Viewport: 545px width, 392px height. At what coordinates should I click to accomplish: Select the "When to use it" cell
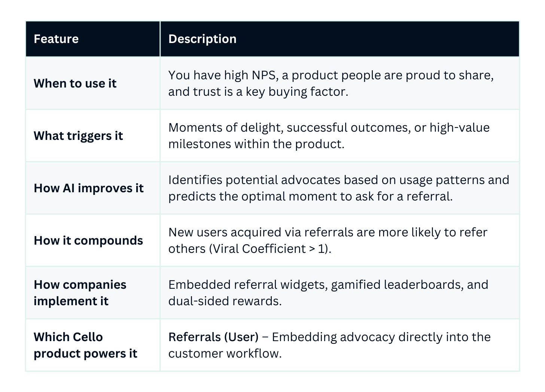tap(75, 83)
